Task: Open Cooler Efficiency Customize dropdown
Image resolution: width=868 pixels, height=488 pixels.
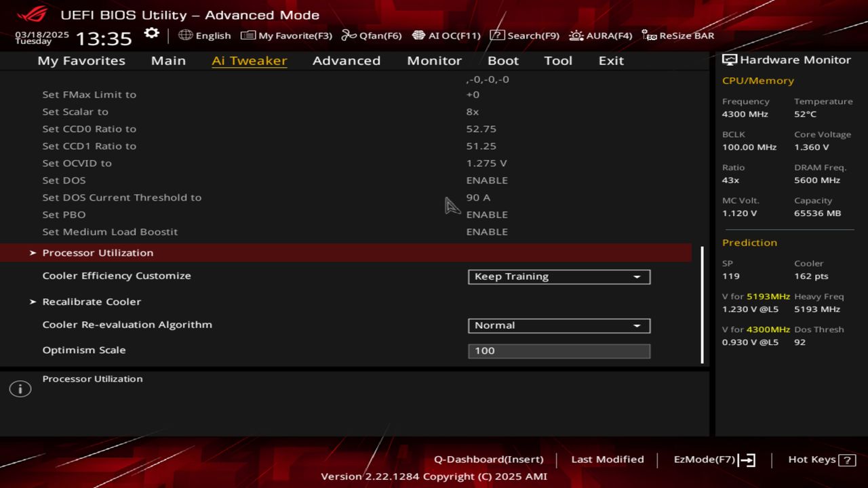Action: (x=559, y=277)
